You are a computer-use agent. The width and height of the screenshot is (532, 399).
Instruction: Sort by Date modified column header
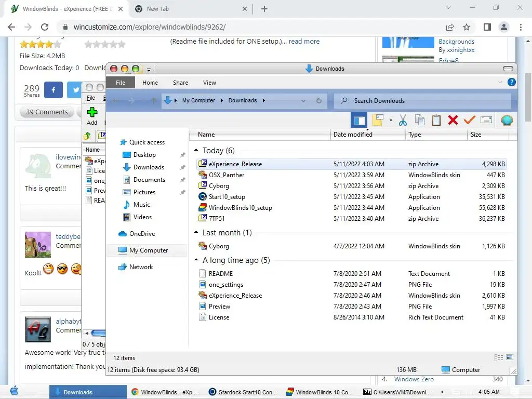(x=367, y=135)
